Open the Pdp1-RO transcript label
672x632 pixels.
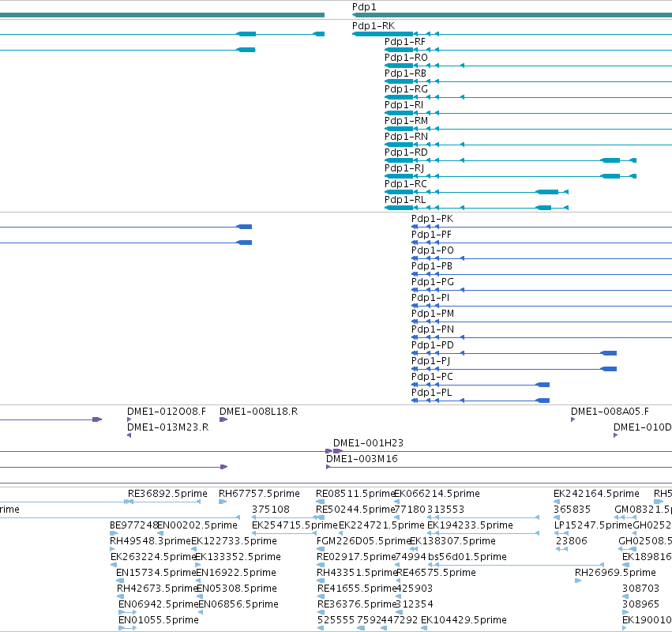coord(406,58)
